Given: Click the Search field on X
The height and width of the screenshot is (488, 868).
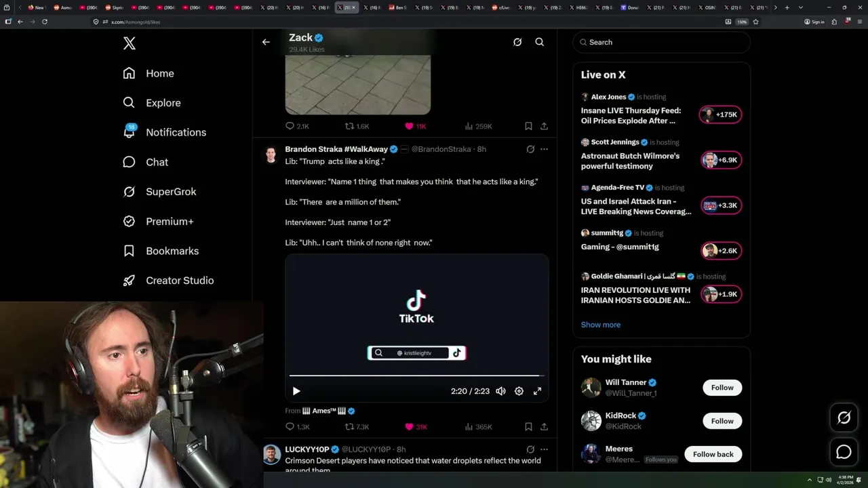Looking at the screenshot, I should pos(661,42).
